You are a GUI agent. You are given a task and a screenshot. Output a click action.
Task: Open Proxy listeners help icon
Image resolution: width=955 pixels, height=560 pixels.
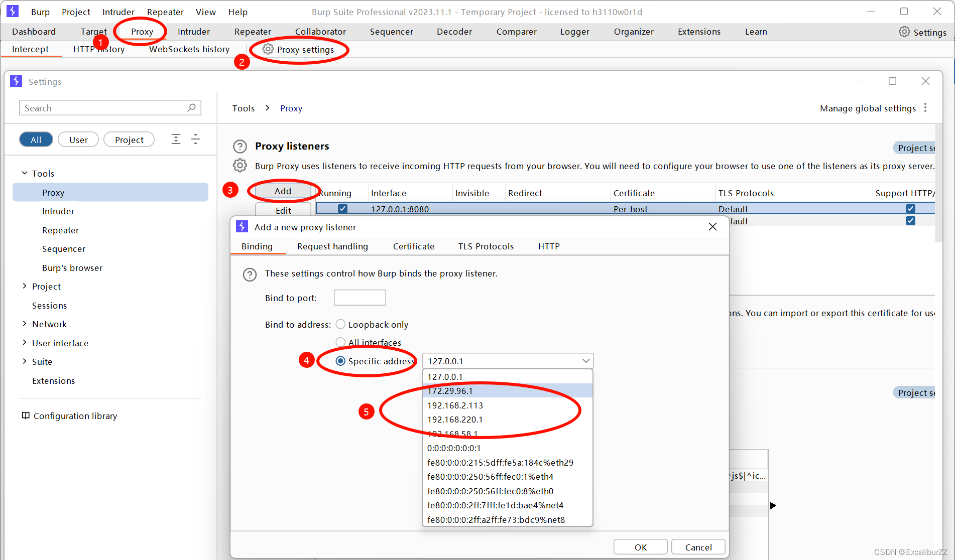pyautogui.click(x=240, y=147)
